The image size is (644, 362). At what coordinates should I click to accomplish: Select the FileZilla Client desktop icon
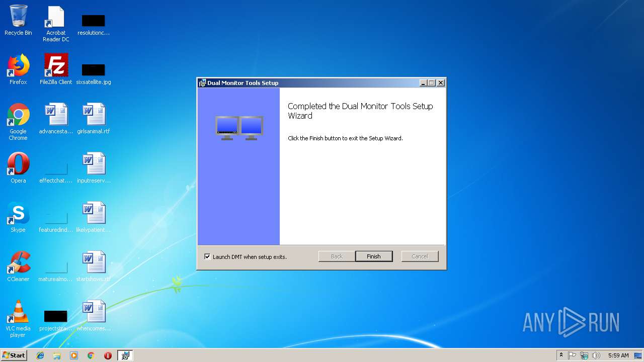click(x=56, y=70)
